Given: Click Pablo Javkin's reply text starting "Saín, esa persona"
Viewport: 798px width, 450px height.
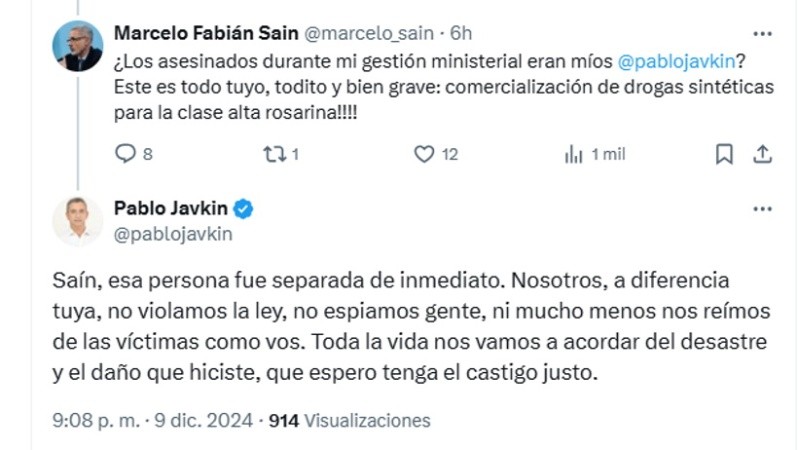Looking at the screenshot, I should 408,328.
